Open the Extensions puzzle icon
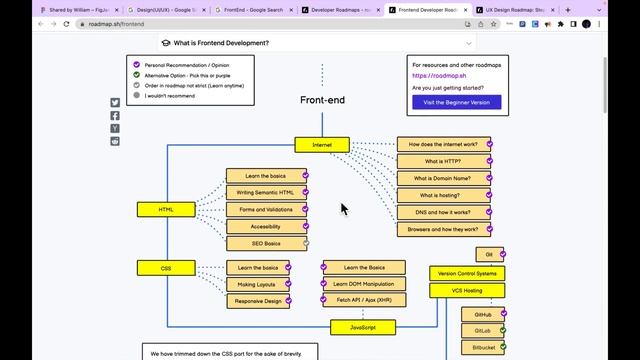 coord(560,24)
